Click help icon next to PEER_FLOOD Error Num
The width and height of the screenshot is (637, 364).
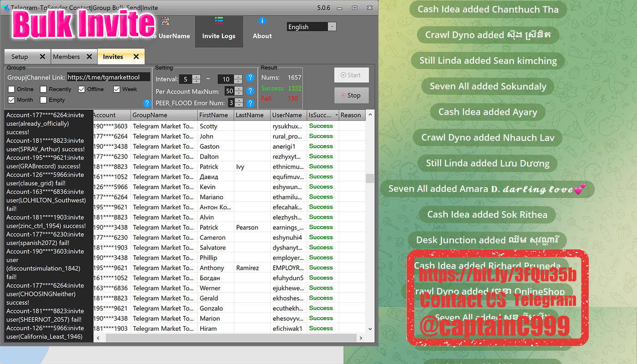coord(250,102)
